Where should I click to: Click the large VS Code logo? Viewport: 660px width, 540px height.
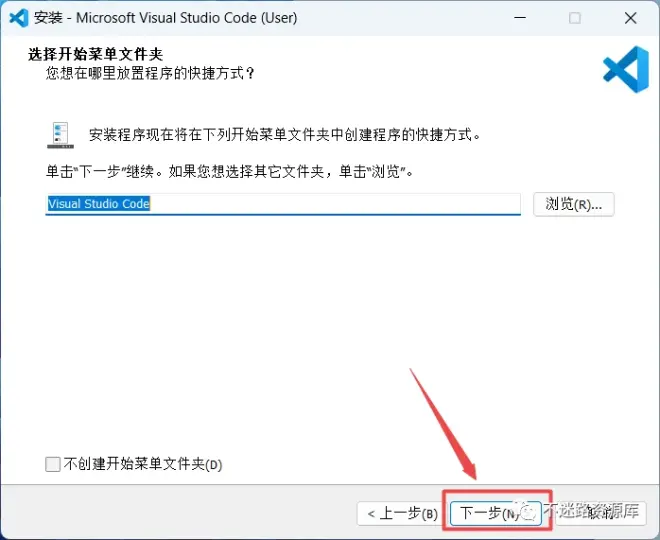pyautogui.click(x=626, y=69)
